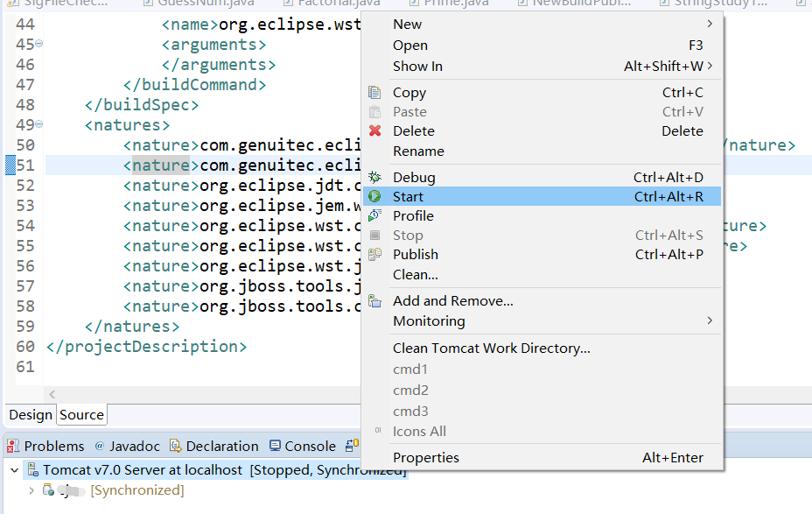The image size is (812, 514).
Task: Open the Monitoring submenu arrow
Action: click(710, 320)
